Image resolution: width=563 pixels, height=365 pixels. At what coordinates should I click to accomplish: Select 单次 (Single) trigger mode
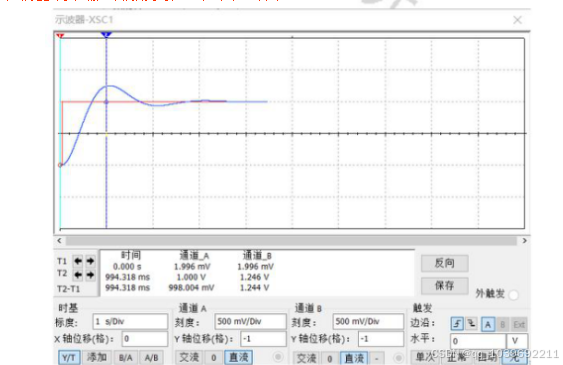(425, 357)
